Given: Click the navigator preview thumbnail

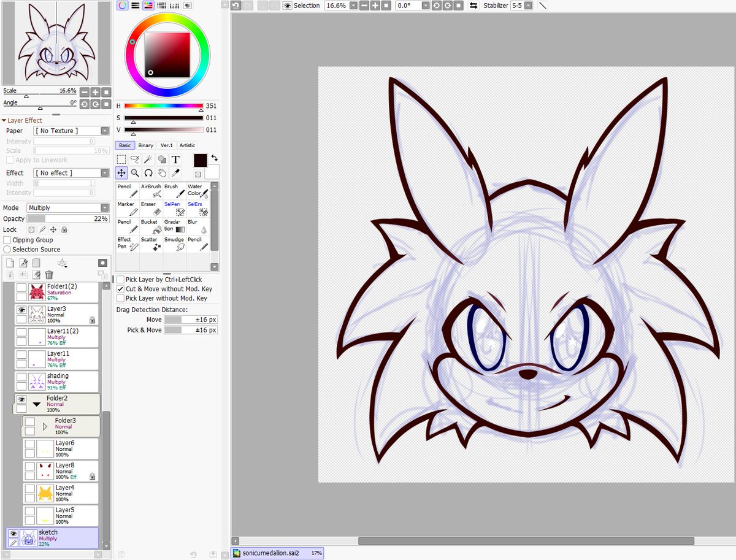Looking at the screenshot, I should [x=56, y=43].
